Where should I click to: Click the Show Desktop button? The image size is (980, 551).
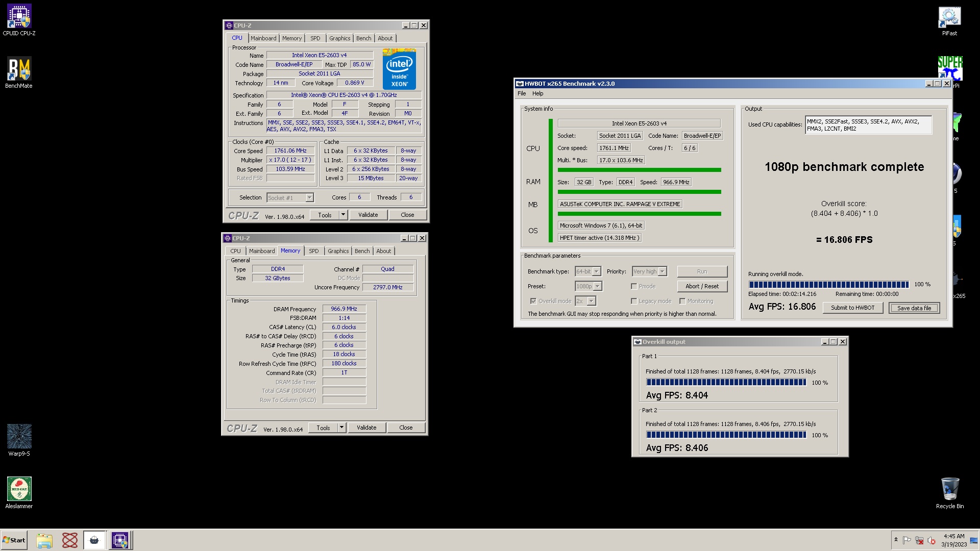click(974, 540)
